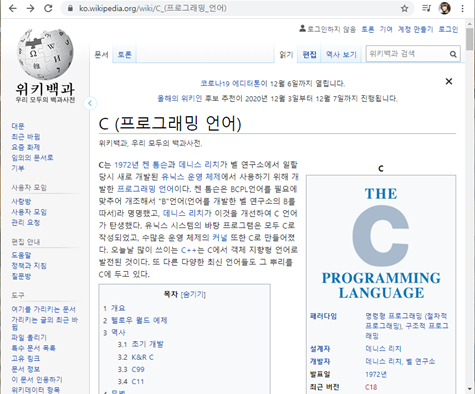475x394 pixels.
Task: Open 최근 바뀜 in the sidebar
Action: click(x=26, y=137)
